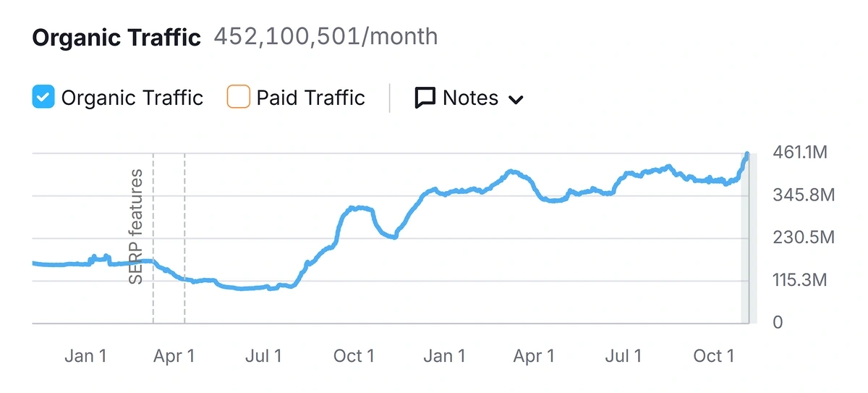The width and height of the screenshot is (868, 393).
Task: Click the latest data point at chart's end
Action: 747,154
